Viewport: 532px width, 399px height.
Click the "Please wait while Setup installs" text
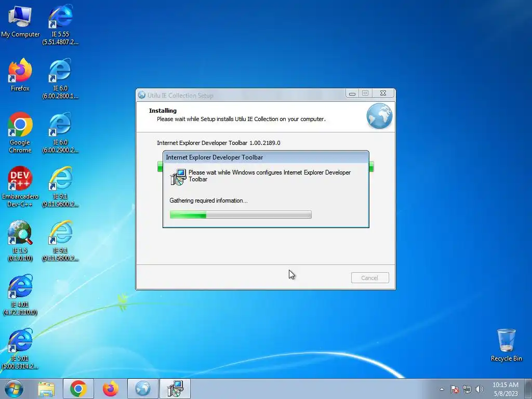[241, 119]
